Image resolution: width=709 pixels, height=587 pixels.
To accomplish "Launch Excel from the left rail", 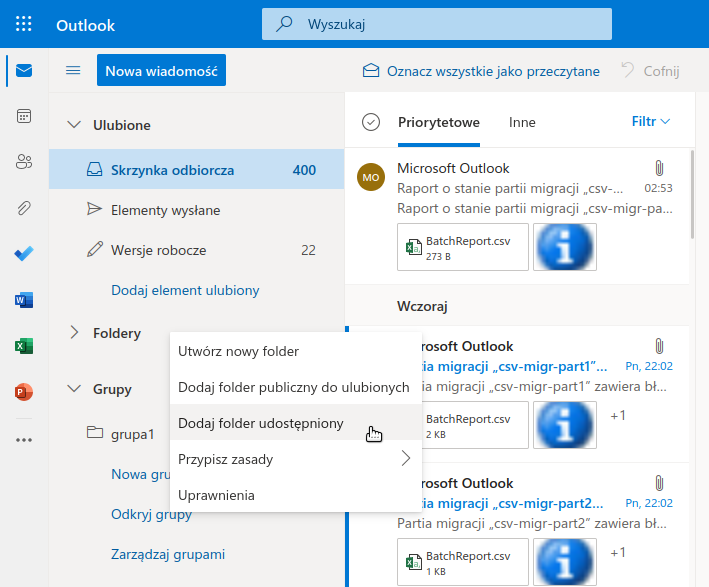I will point(24,345).
